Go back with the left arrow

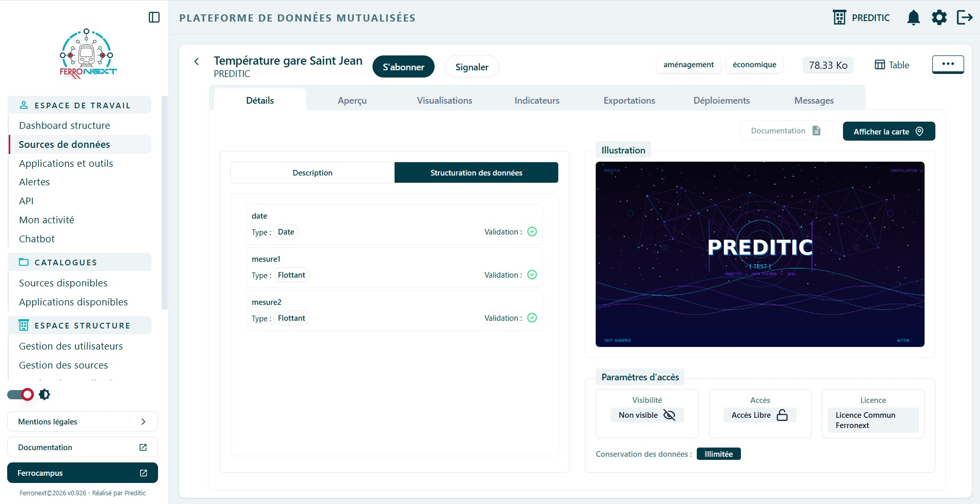tap(197, 62)
